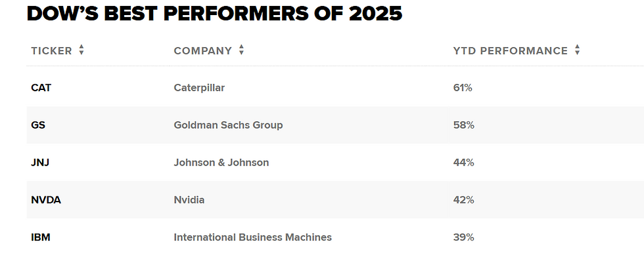
Task: Sort table by Ticker column arrows
Action: coord(81,50)
